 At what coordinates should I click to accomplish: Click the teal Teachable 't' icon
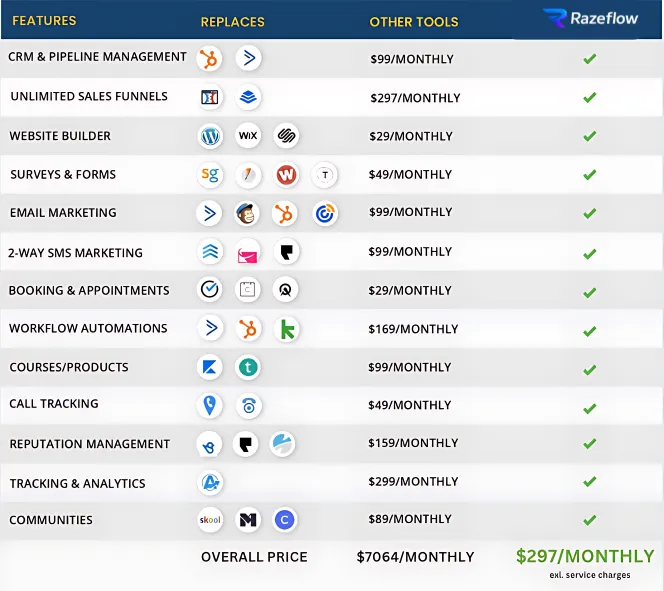pos(248,367)
